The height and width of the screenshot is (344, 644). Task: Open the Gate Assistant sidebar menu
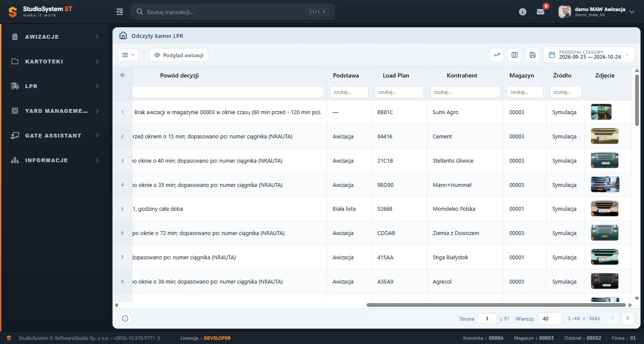click(x=56, y=135)
